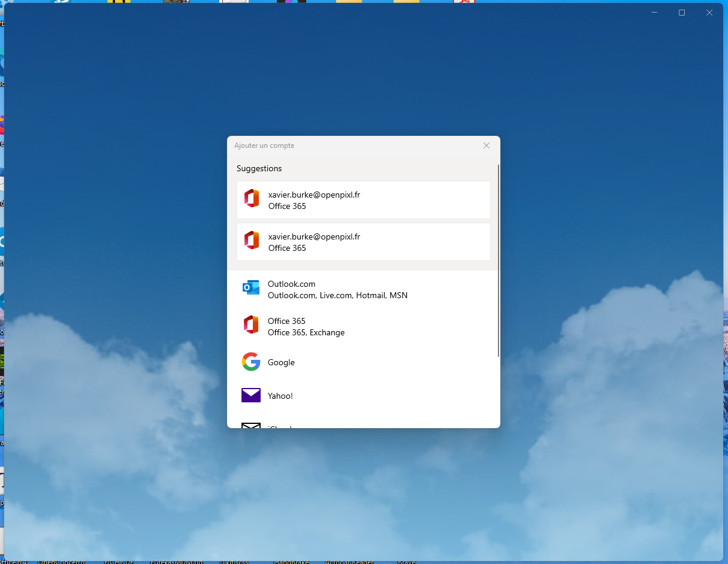Select 'Outlook.com, Live.com, Hotmail, MSN' subtitle

[x=337, y=295]
